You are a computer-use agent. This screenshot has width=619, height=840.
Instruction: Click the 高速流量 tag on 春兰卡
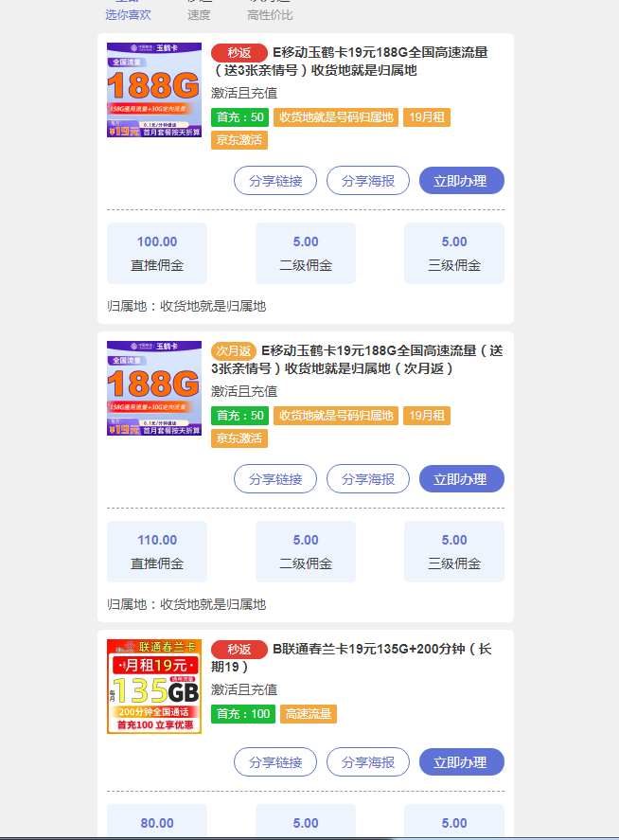[308, 714]
